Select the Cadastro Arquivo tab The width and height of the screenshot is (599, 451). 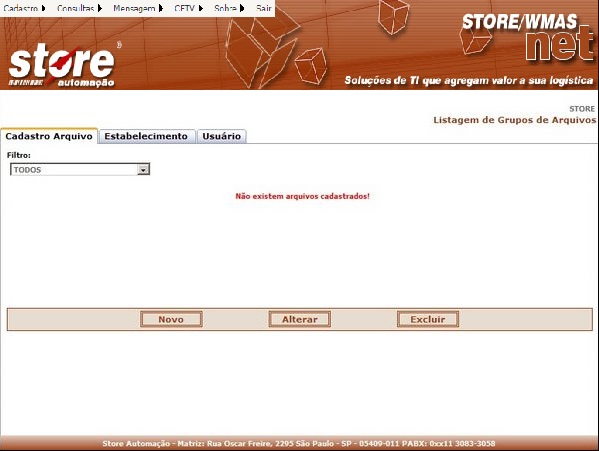pos(49,136)
